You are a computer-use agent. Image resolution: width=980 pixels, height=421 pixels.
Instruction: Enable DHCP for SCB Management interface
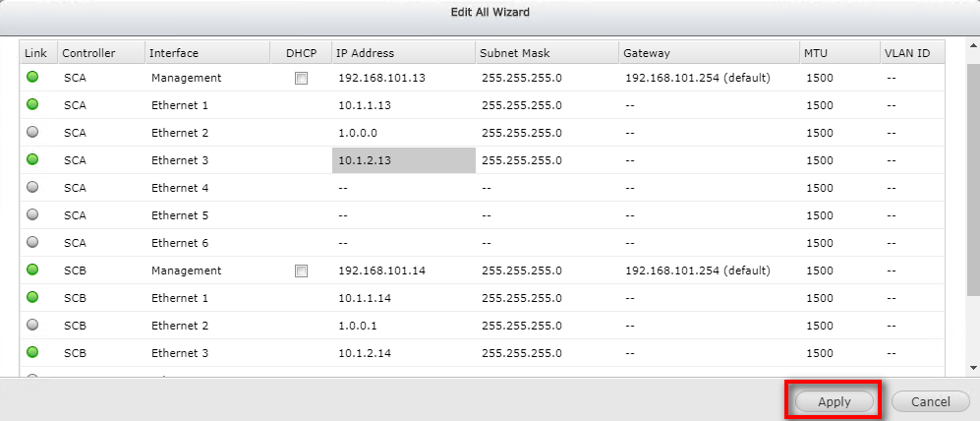click(x=301, y=271)
